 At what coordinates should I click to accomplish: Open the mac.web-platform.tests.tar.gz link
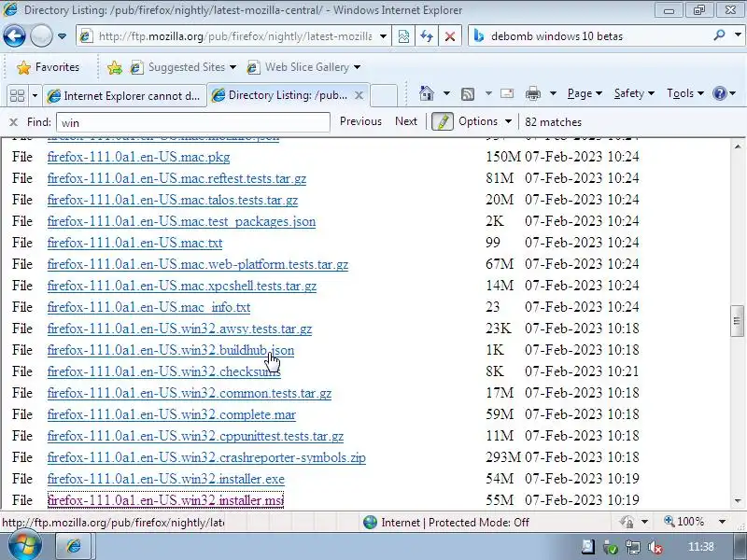tap(198, 264)
